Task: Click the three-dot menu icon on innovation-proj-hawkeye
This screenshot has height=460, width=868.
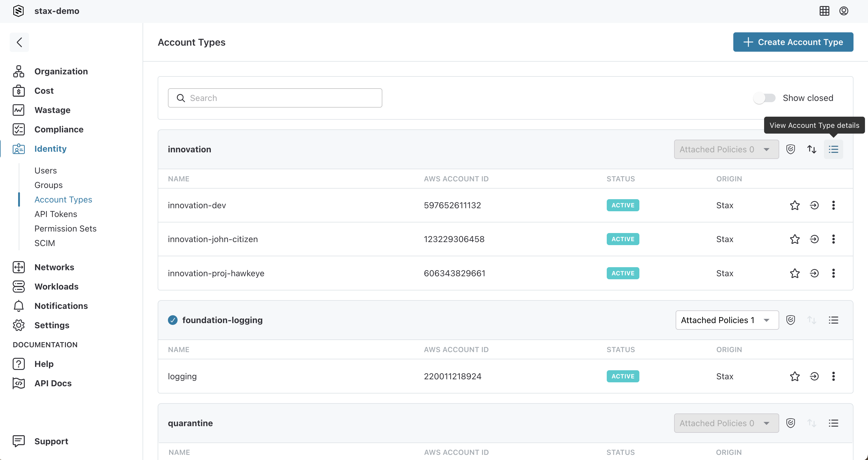Action: click(834, 273)
